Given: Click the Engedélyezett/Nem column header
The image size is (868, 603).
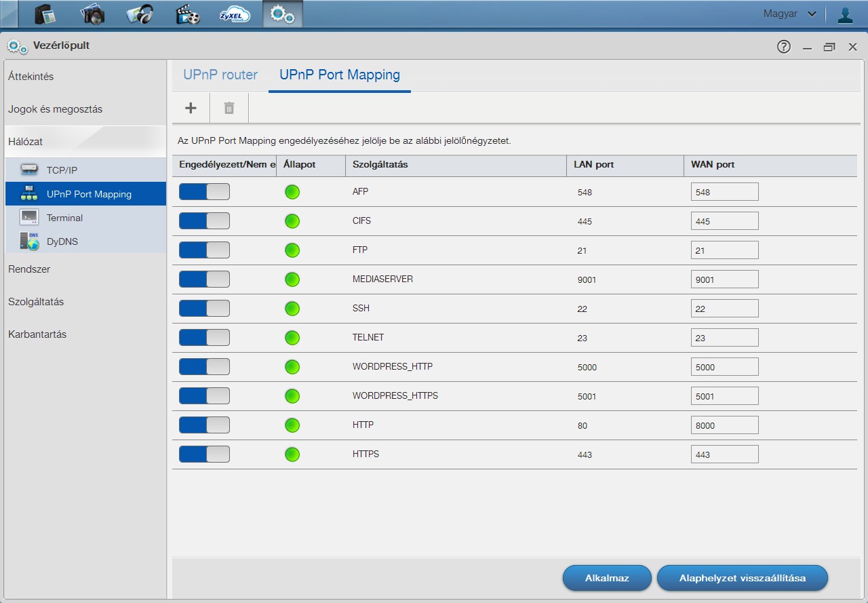Looking at the screenshot, I should pos(224,165).
